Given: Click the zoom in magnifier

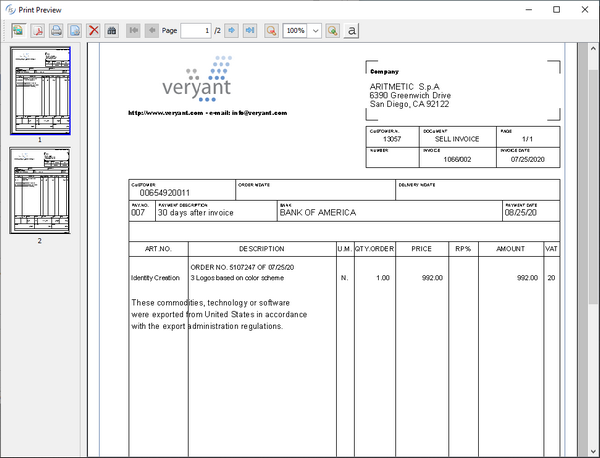Looking at the screenshot, I should (x=333, y=31).
